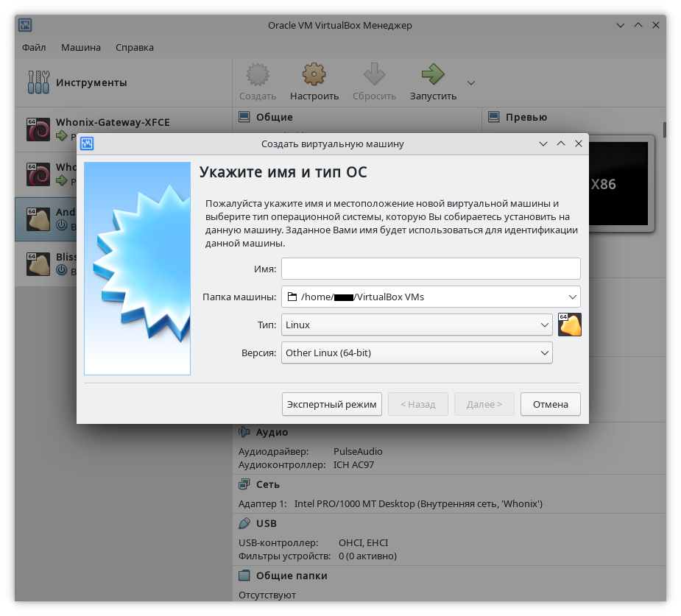Viewport: 681px width, 616px height.
Task: Open the Справка menu
Action: click(135, 47)
